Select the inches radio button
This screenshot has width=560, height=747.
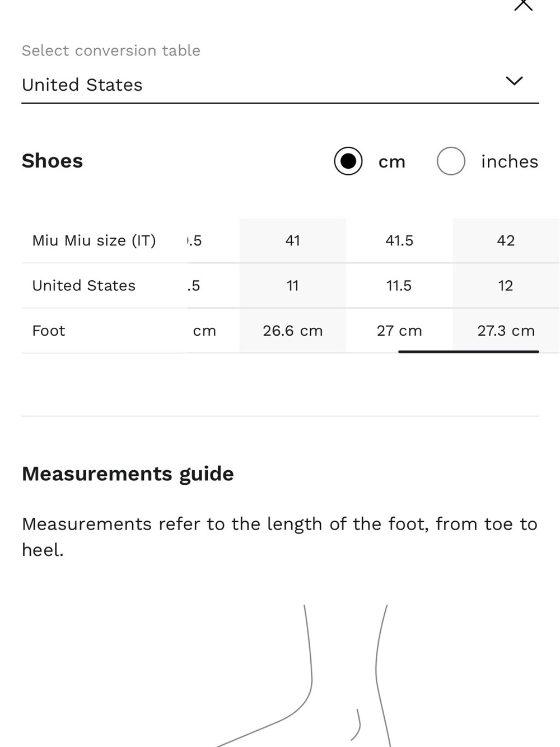click(451, 161)
